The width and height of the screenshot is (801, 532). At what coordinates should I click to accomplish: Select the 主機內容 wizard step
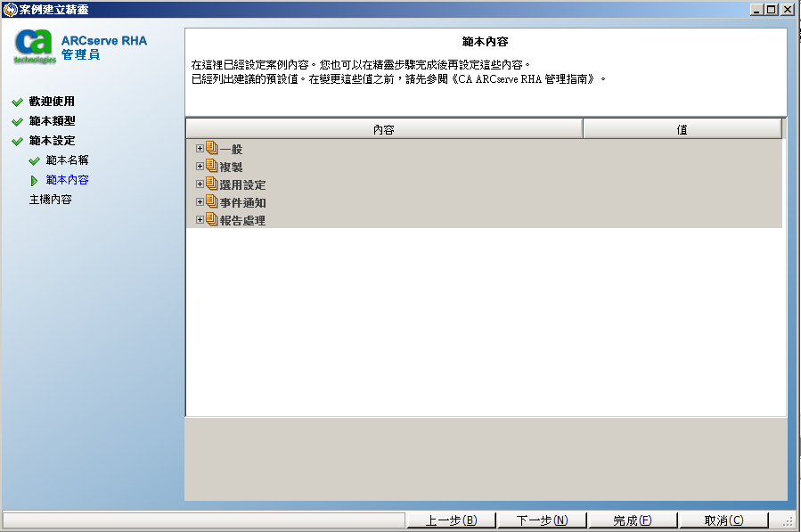point(50,200)
